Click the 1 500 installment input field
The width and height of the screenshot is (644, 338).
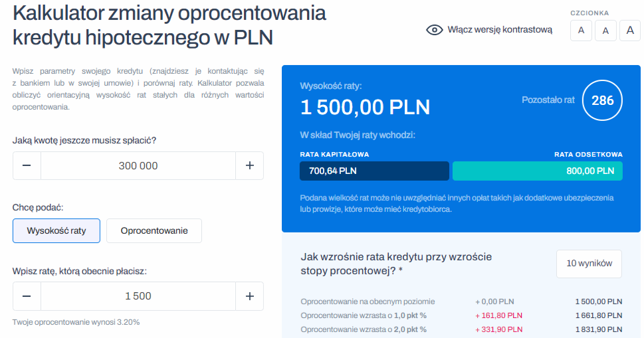point(138,296)
